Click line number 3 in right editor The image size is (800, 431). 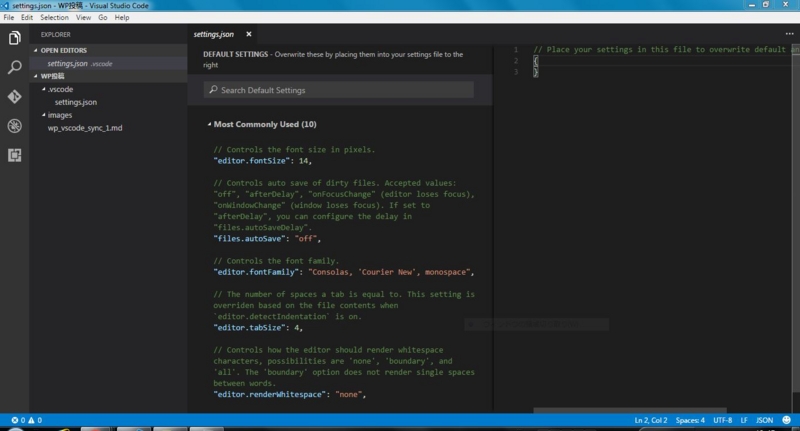pos(516,72)
